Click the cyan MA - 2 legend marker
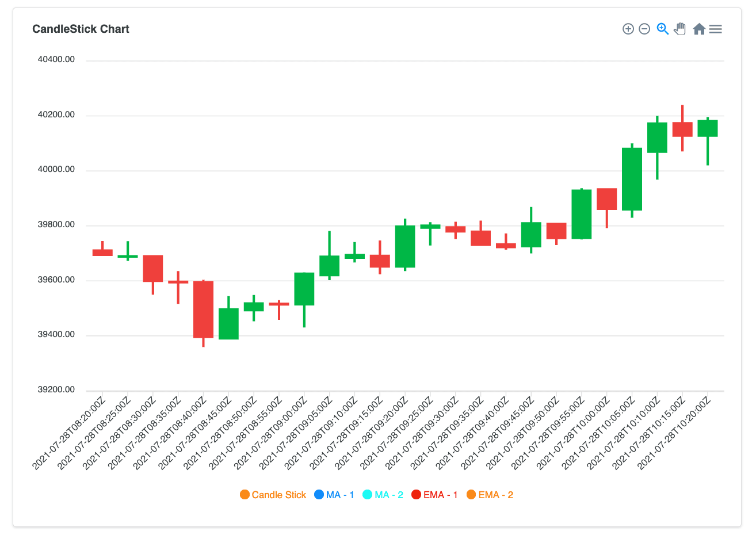The width and height of the screenshot is (756, 535). point(367,495)
